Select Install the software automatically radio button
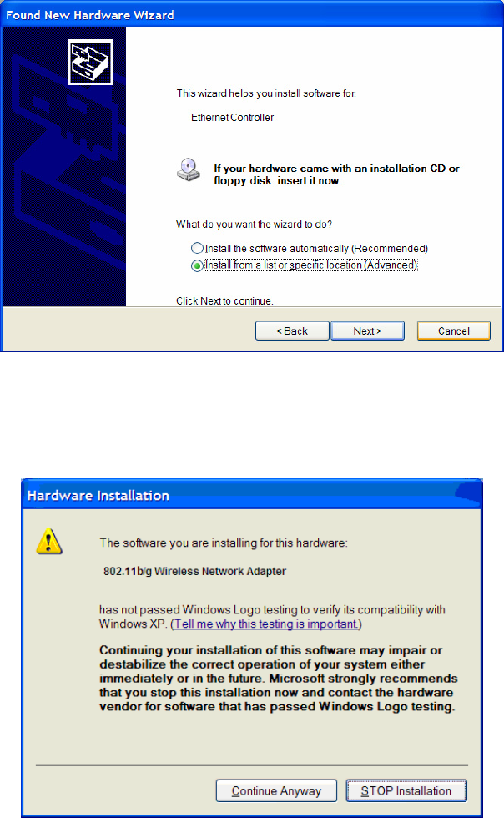 [197, 248]
